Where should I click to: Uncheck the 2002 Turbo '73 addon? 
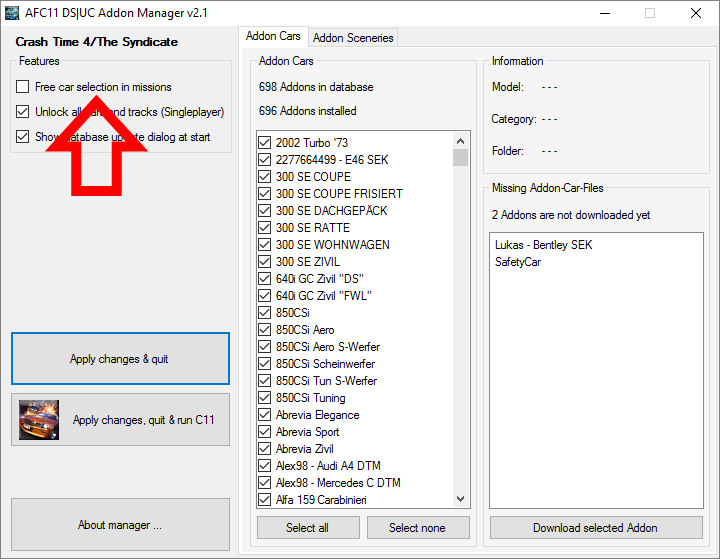(x=265, y=143)
